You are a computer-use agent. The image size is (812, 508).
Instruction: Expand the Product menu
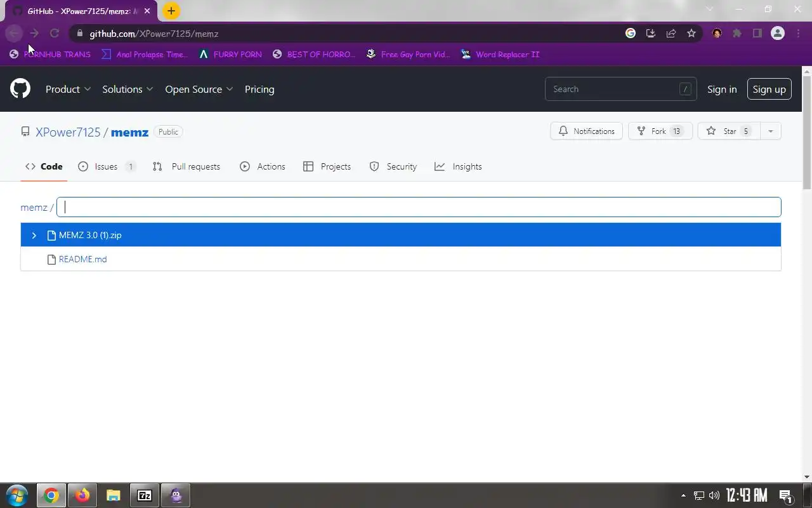pos(68,89)
